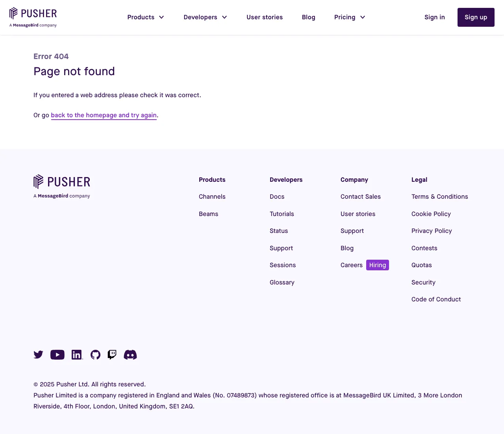Screen dimensions: 504x434
Task: Open Blog from the navigation bar
Action: click(x=309, y=17)
